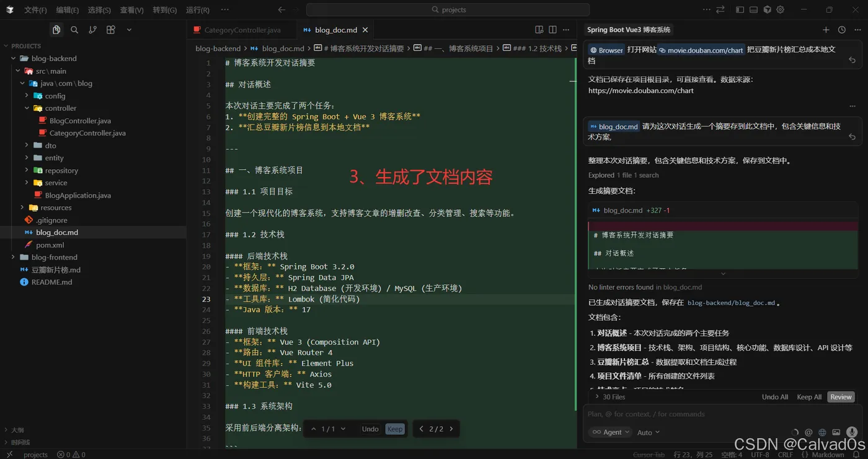Viewport: 868px width, 459px height.
Task: Open the markdown preview to the side
Action: (539, 30)
